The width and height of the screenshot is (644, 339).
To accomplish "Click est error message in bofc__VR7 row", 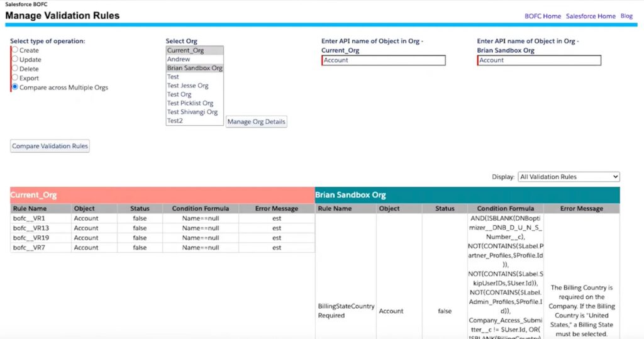I will point(277,248).
